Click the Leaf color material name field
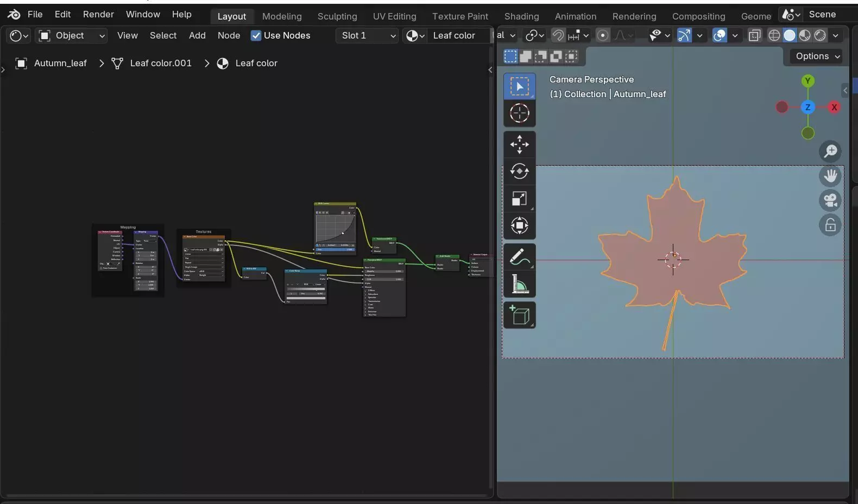Image resolution: width=858 pixels, height=504 pixels. click(459, 36)
